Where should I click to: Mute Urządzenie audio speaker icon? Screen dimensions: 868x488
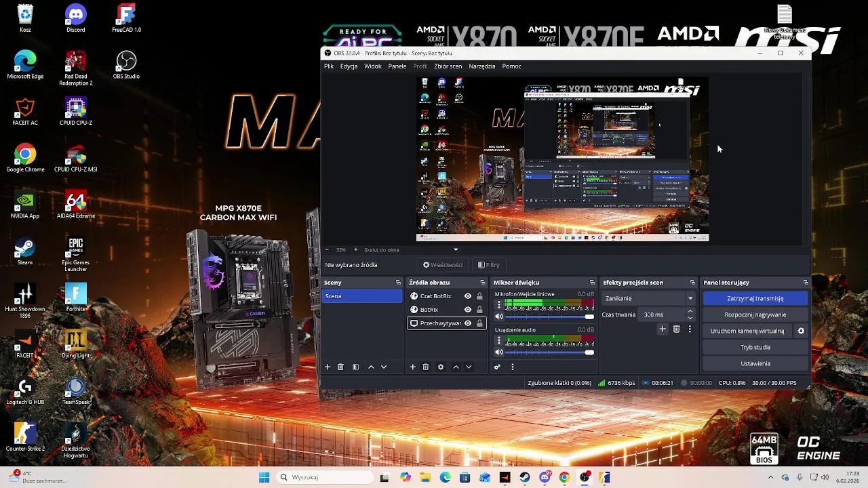click(x=499, y=352)
